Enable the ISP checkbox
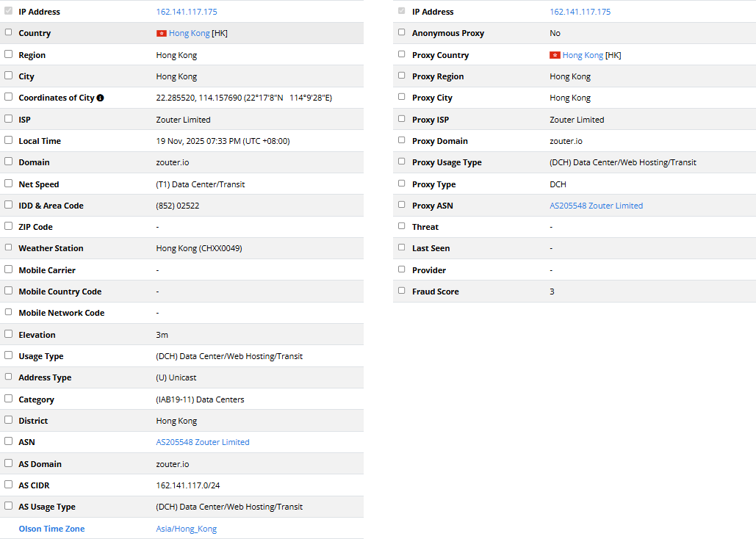The height and width of the screenshot is (539, 756). pyautogui.click(x=9, y=118)
